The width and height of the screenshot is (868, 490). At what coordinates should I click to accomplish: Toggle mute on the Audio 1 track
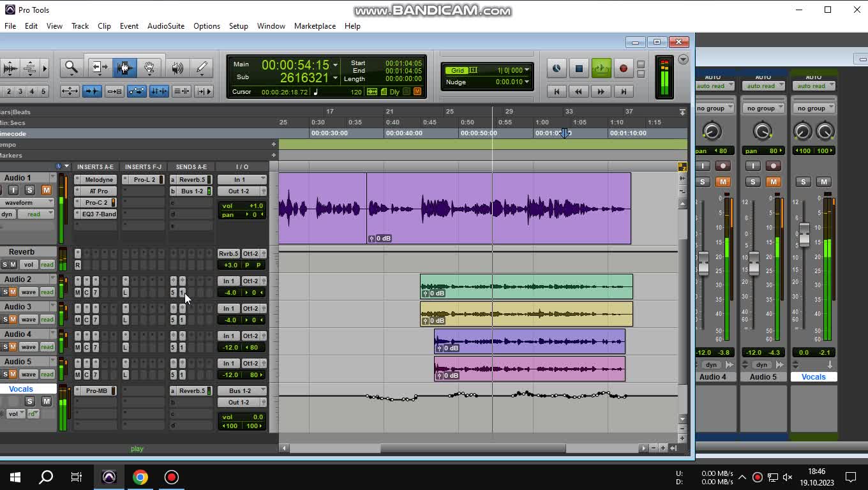(x=46, y=190)
